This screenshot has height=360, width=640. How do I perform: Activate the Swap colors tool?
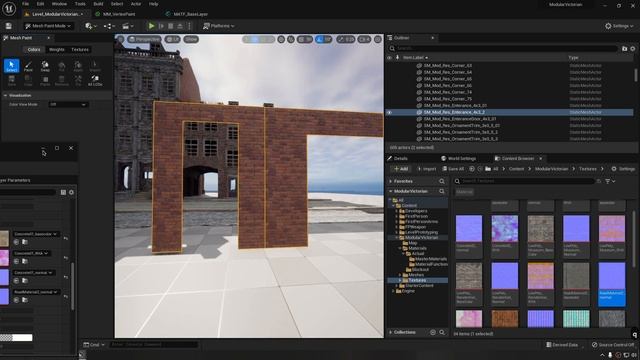click(x=45, y=66)
